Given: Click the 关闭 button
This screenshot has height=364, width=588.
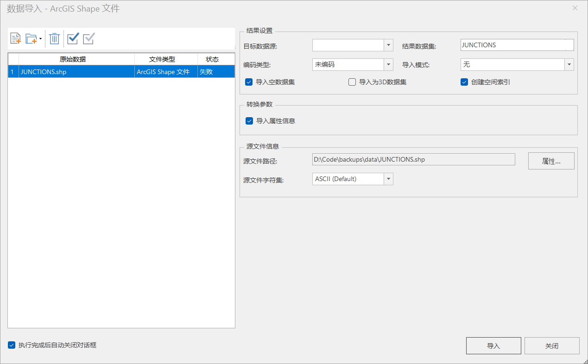Looking at the screenshot, I should pyautogui.click(x=552, y=346).
